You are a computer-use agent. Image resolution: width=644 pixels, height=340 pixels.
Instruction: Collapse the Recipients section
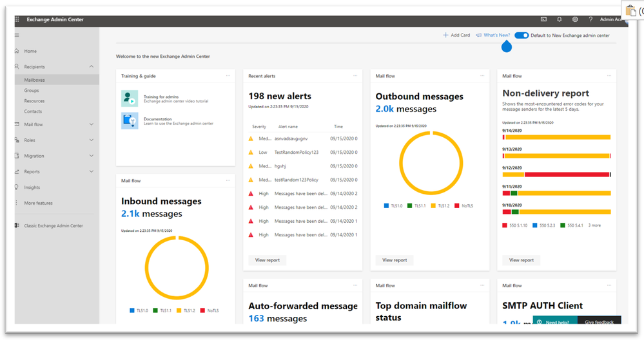(x=91, y=66)
